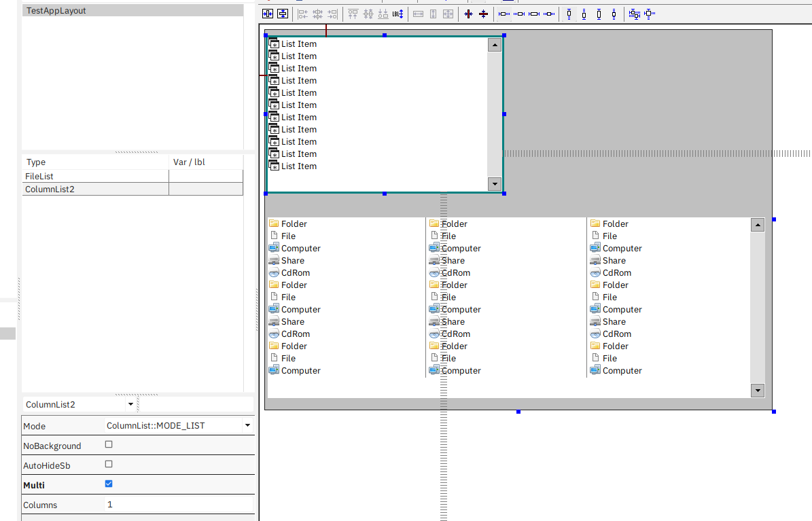
Task: Click the horizontal center in parent icon
Action: pyautogui.click(x=268, y=14)
